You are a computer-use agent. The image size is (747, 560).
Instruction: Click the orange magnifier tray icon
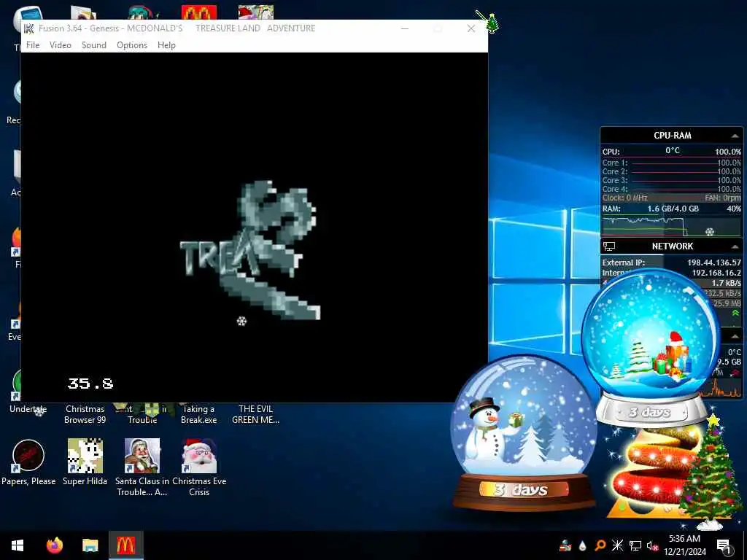pos(600,545)
